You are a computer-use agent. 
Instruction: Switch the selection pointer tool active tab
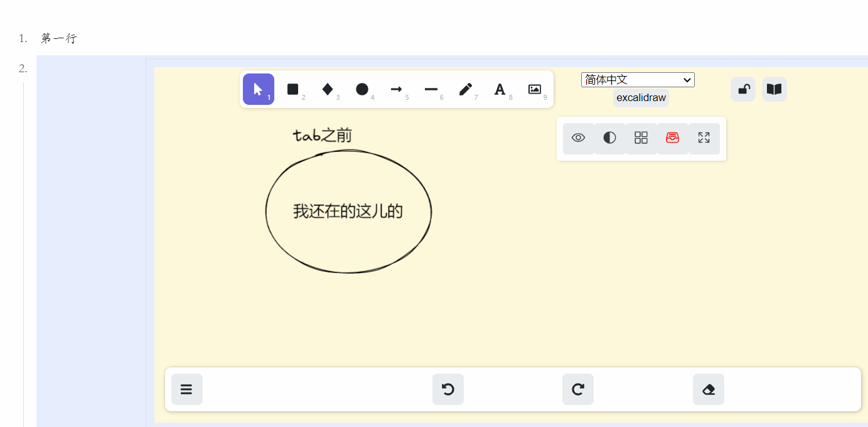pos(259,89)
